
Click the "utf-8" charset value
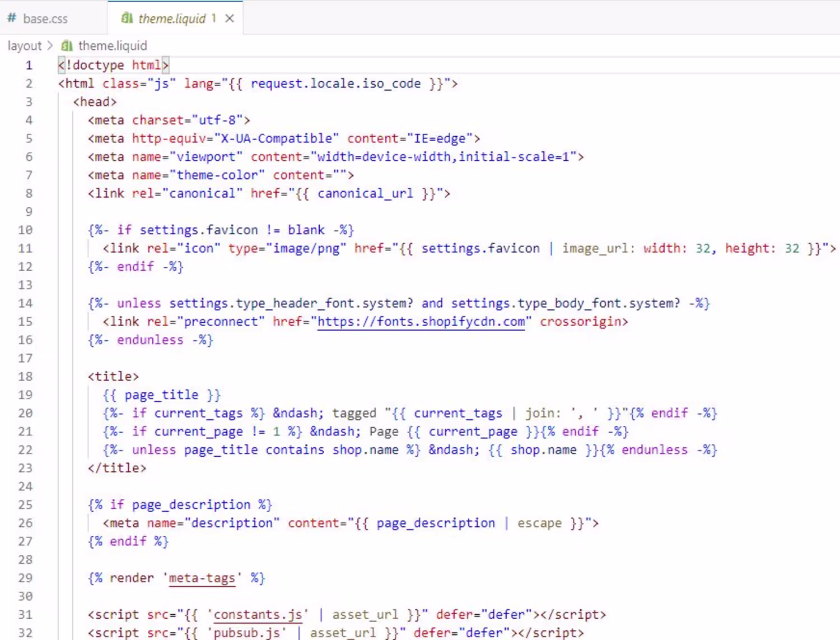pos(217,120)
